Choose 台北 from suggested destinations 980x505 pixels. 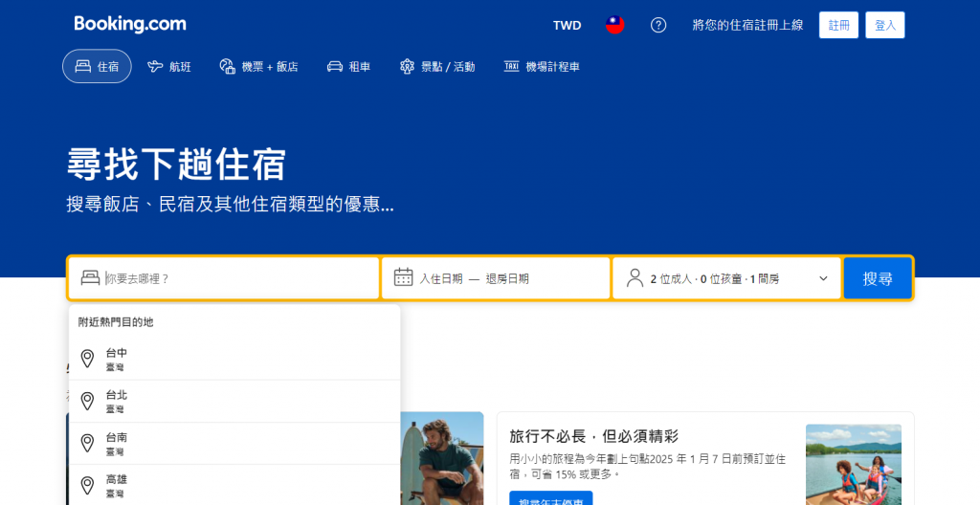pyautogui.click(x=234, y=402)
